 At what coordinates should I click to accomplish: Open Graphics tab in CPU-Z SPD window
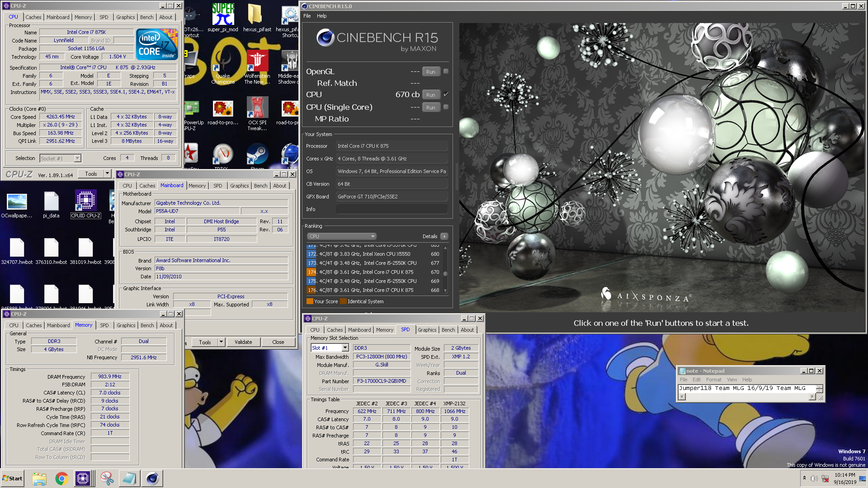427,330
